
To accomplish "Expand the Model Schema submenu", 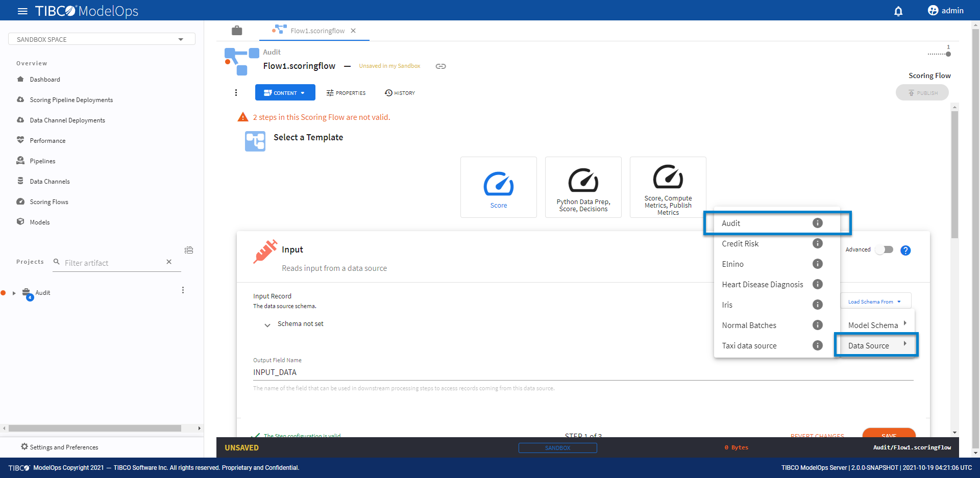I will (877, 325).
